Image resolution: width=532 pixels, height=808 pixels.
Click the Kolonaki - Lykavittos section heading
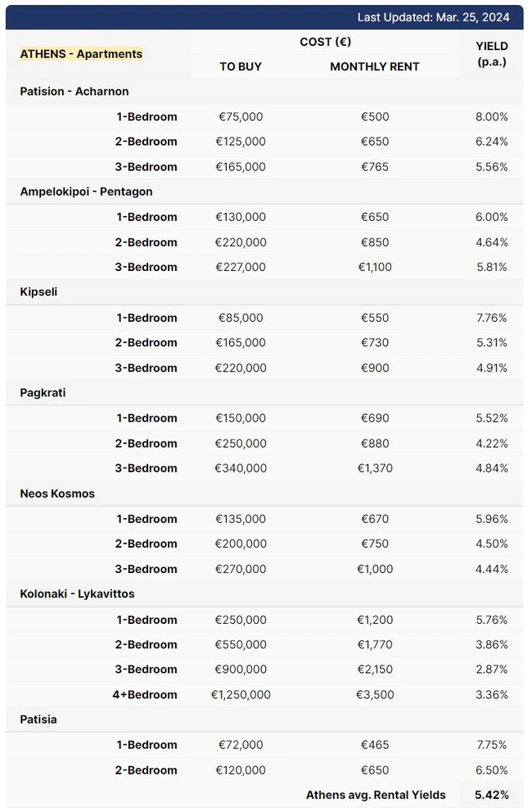[77, 594]
